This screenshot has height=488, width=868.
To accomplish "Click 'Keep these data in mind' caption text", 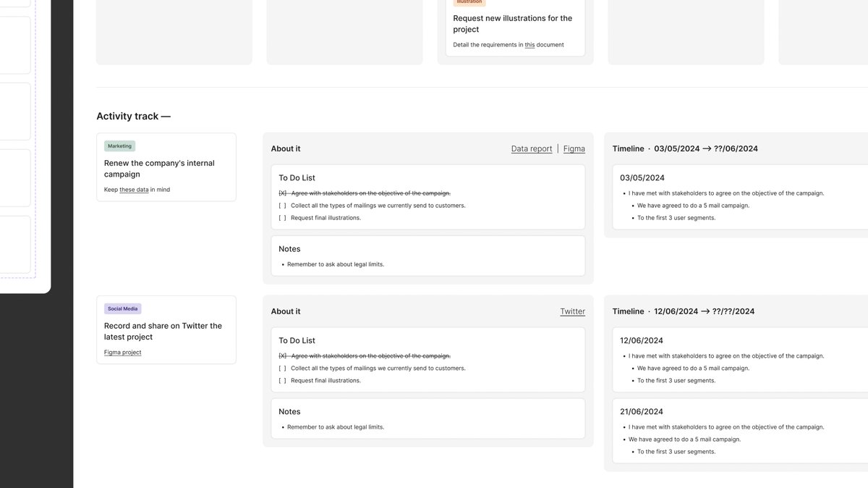I will (x=137, y=190).
